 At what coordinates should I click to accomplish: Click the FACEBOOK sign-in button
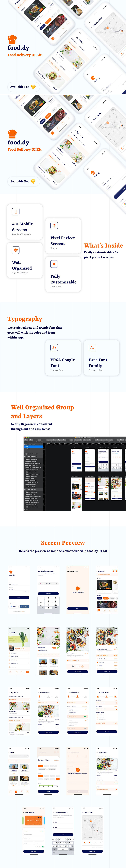coord(24,607)
